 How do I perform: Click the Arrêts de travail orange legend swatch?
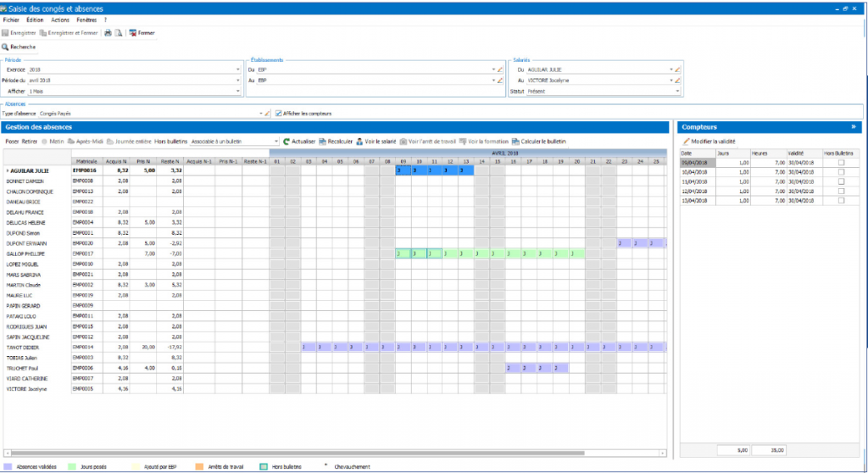200,467
